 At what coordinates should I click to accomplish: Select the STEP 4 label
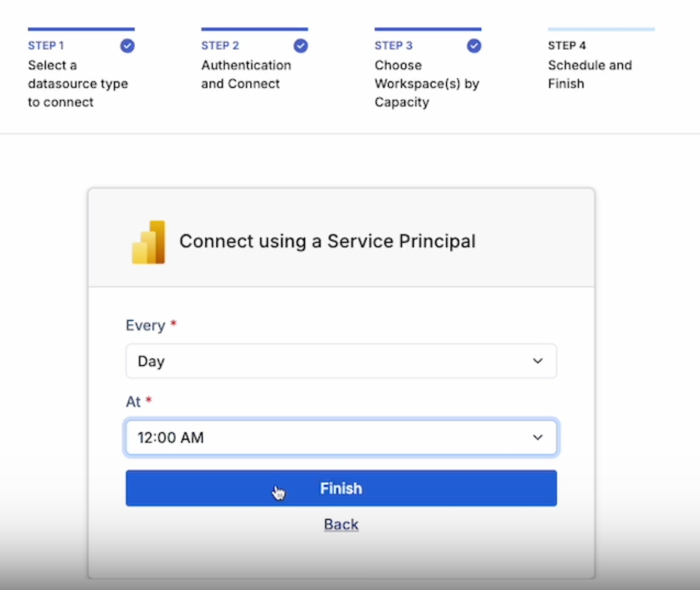point(567,46)
